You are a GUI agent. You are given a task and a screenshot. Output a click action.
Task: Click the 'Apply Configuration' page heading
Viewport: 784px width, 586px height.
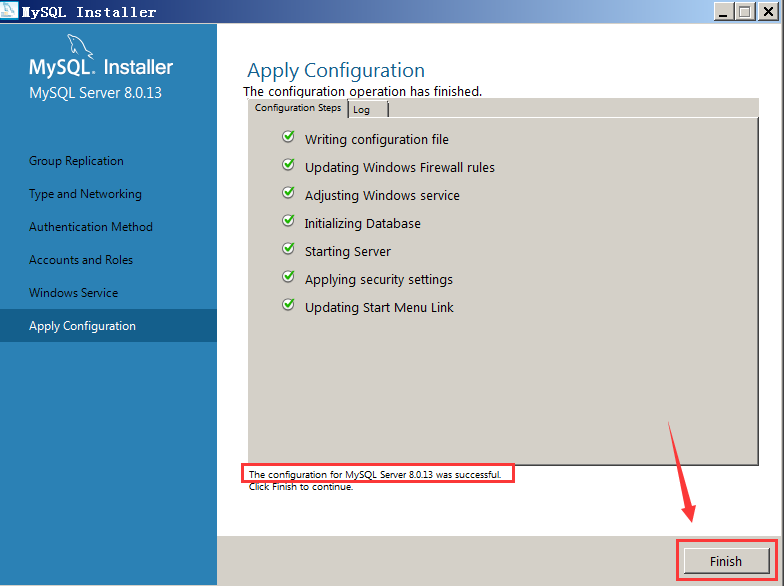[336, 70]
